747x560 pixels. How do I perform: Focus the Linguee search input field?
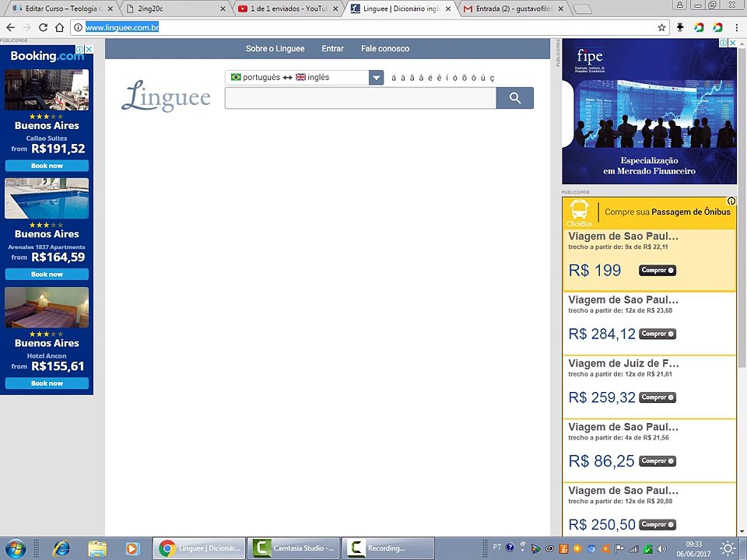click(x=360, y=98)
